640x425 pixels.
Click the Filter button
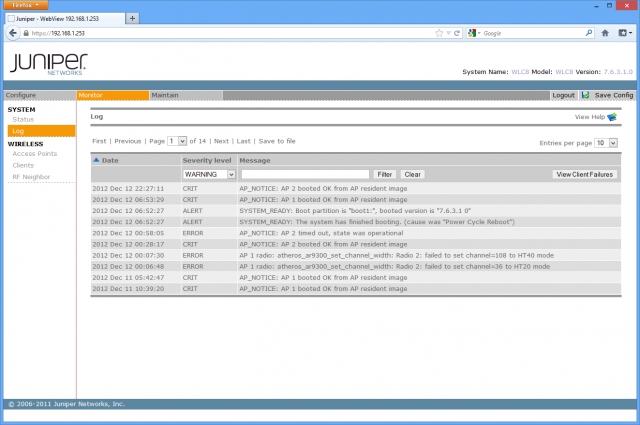click(384, 174)
